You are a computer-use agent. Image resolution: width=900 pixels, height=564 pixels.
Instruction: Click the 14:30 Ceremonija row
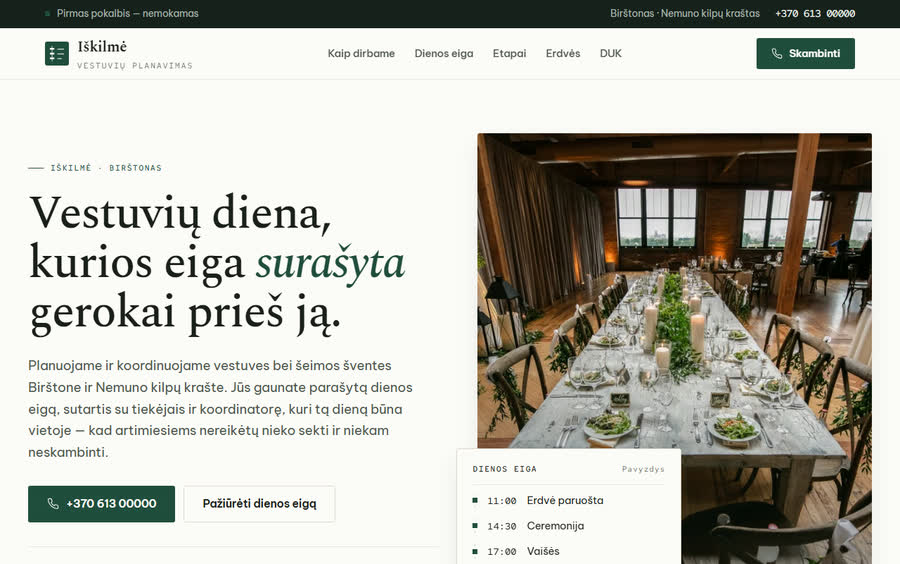568,526
